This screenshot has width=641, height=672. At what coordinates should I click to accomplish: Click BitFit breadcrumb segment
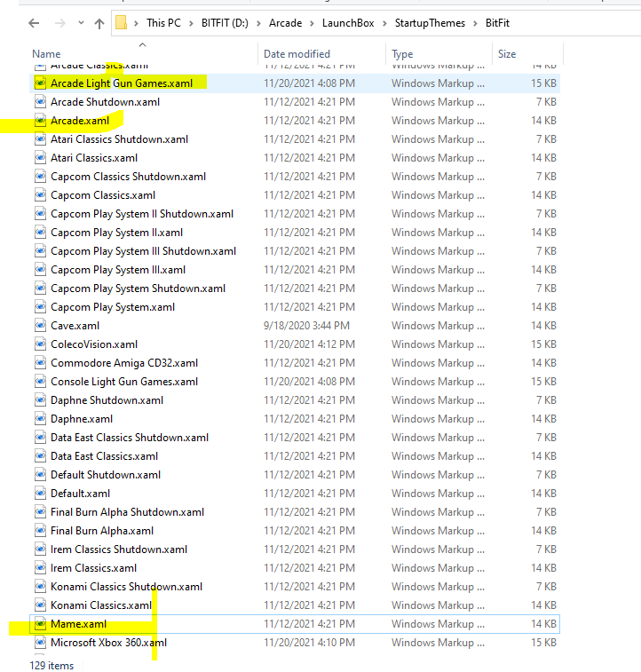tap(497, 23)
